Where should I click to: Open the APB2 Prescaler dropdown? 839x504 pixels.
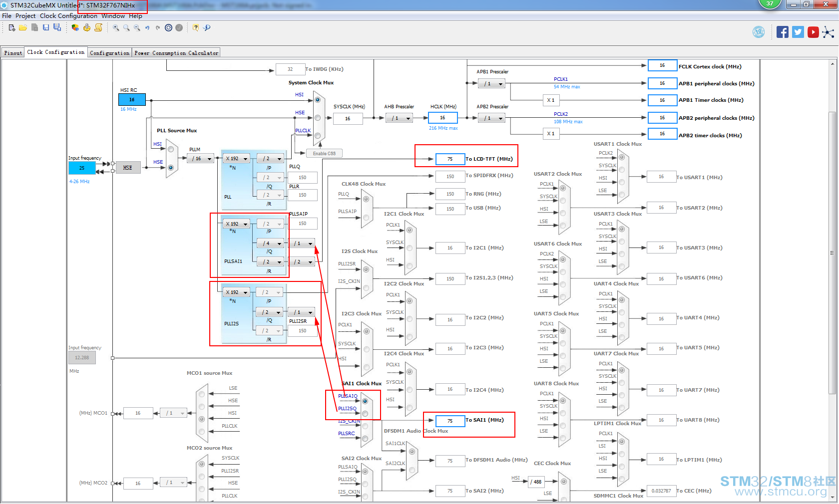[491, 118]
